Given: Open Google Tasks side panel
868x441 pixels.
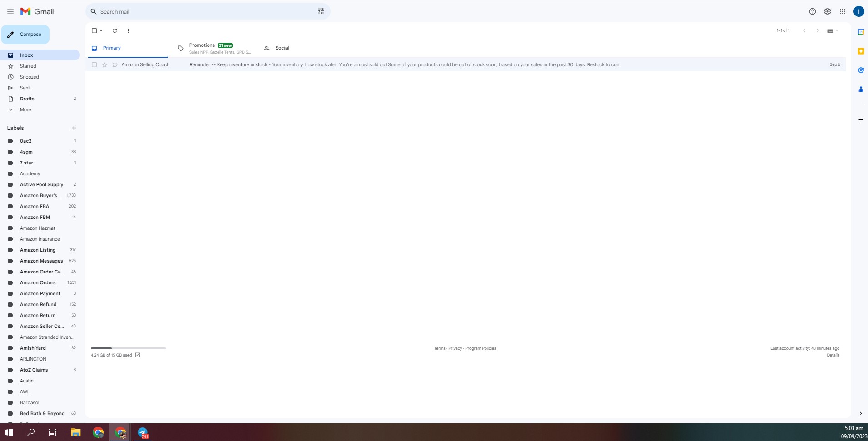Looking at the screenshot, I should click(x=861, y=70).
